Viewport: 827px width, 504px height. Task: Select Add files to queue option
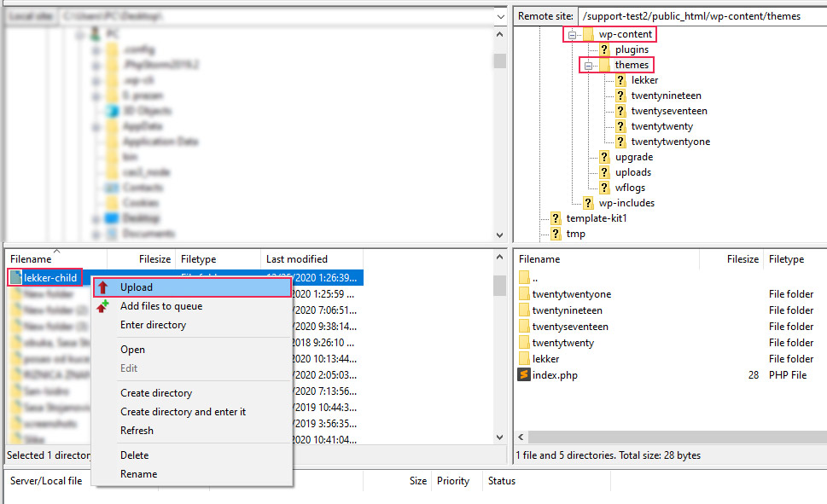pyautogui.click(x=160, y=306)
